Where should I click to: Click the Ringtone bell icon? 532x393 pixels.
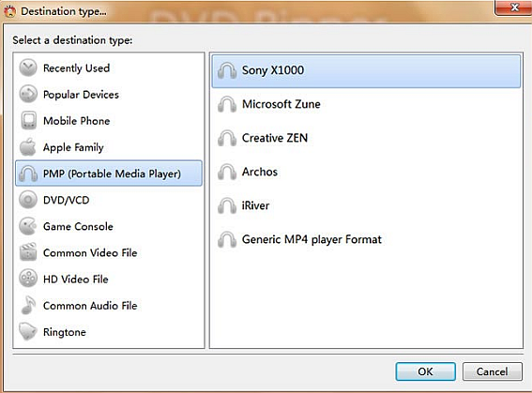(28, 331)
